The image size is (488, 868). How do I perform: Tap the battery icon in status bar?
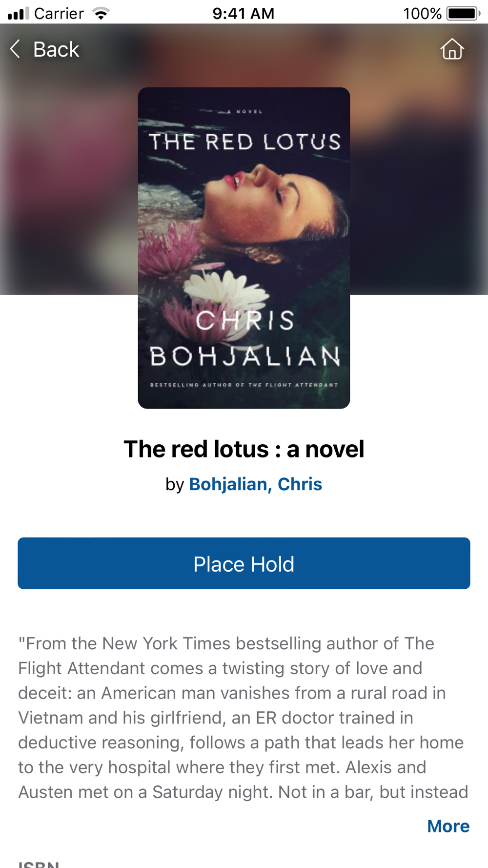pos(464,13)
